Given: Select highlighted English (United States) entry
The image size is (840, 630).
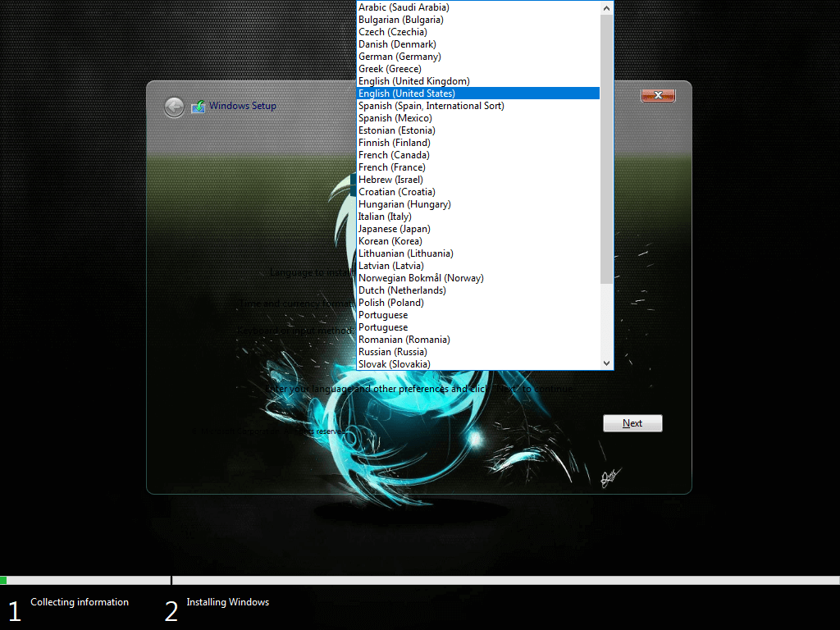Looking at the screenshot, I should (478, 94).
